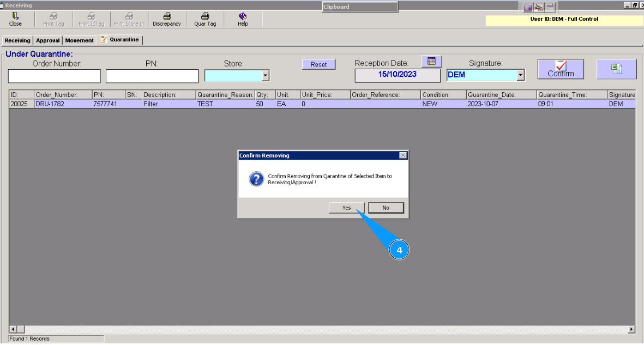Click No in the Confirm Removing dialog

point(386,208)
